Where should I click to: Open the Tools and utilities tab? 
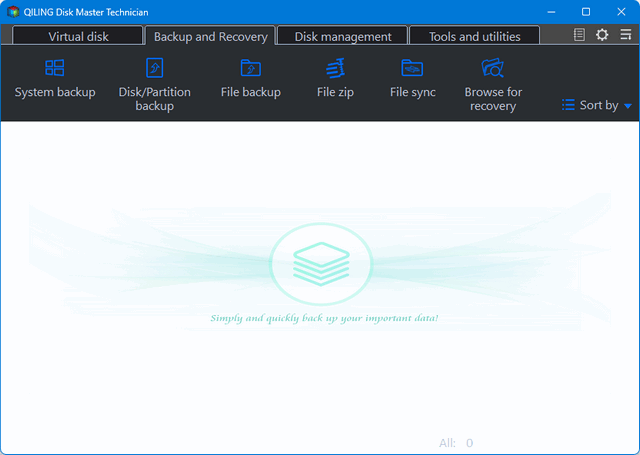point(474,36)
